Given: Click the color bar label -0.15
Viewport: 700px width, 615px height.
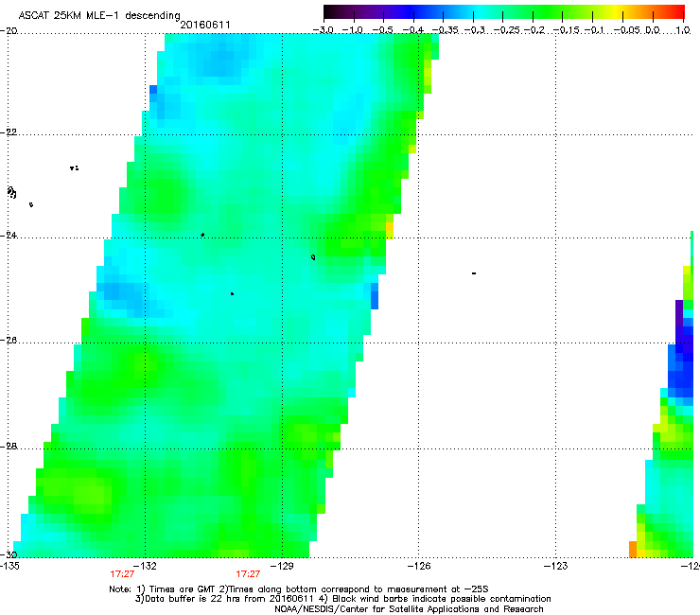Looking at the screenshot, I should tap(567, 30).
